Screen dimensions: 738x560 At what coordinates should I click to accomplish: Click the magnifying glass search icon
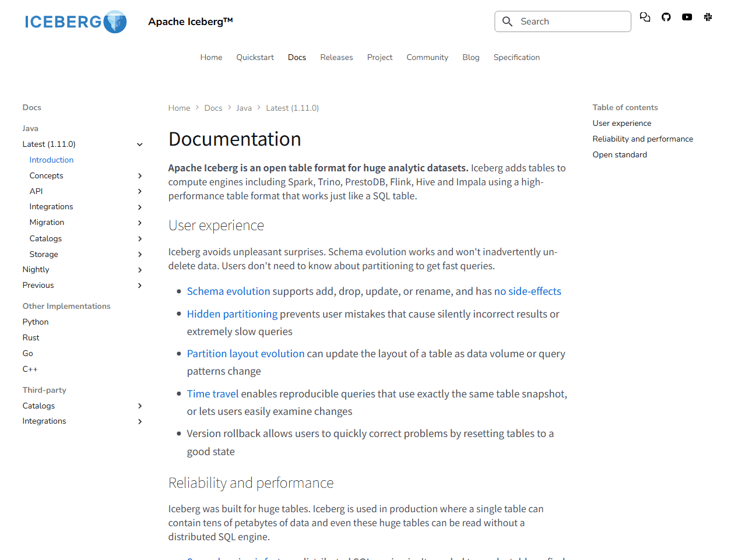(x=508, y=22)
